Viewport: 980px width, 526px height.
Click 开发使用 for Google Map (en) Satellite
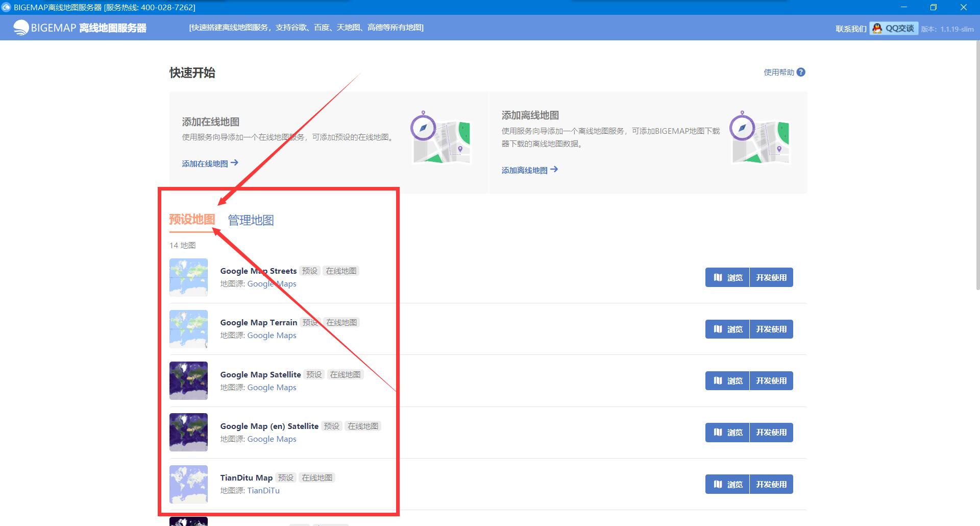pyautogui.click(x=771, y=433)
